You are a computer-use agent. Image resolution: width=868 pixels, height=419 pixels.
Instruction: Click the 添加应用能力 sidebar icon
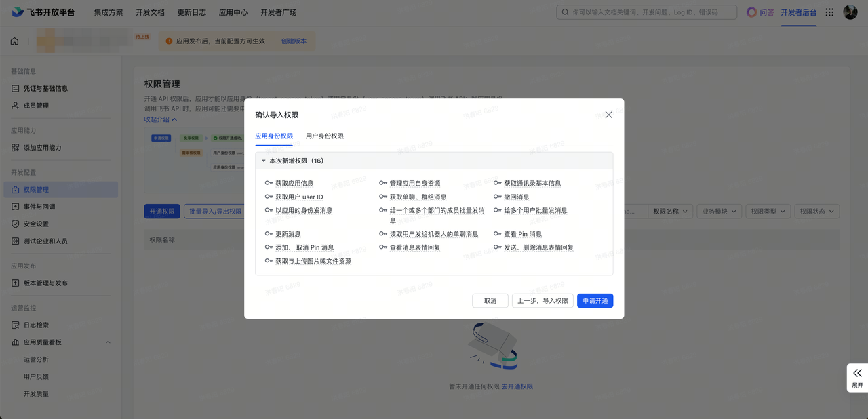click(x=16, y=148)
